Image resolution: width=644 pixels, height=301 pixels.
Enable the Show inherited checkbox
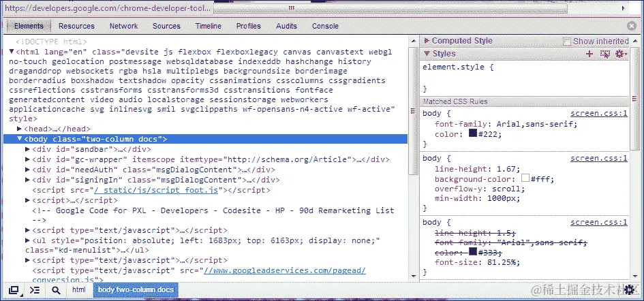[567, 42]
